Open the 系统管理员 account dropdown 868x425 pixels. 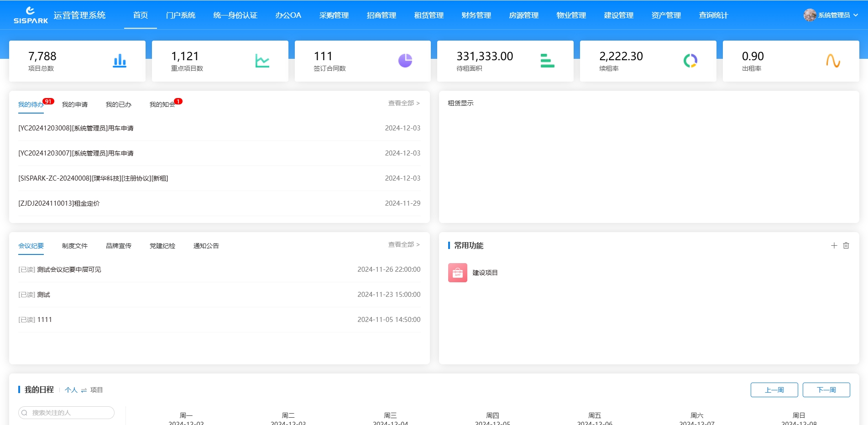(x=836, y=15)
